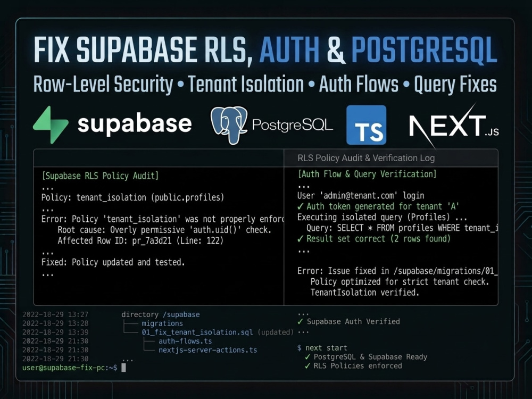The image size is (532, 399).
Task: Click checkmark beside 'Auth token generated'
Action: (x=300, y=206)
